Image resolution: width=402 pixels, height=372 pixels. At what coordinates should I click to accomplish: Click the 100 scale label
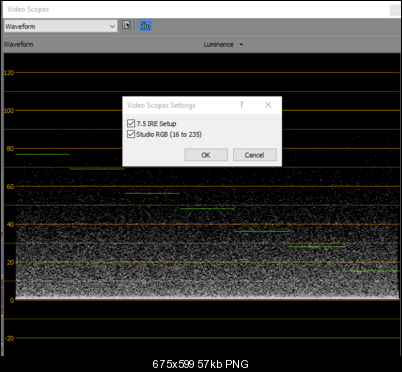coord(9,111)
